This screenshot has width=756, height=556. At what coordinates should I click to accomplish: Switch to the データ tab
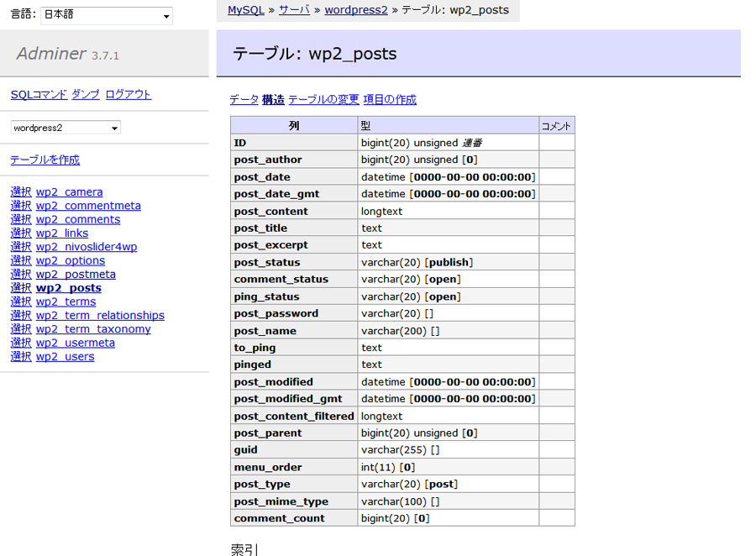pos(244,99)
